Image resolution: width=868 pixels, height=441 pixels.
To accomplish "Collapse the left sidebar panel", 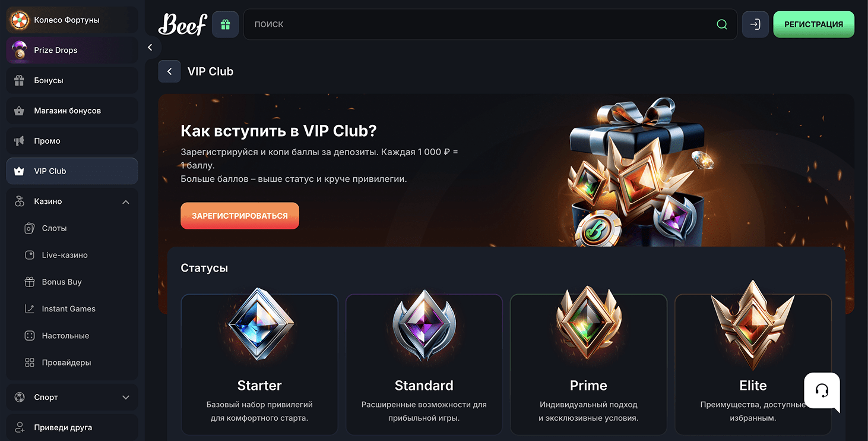I will click(x=150, y=47).
